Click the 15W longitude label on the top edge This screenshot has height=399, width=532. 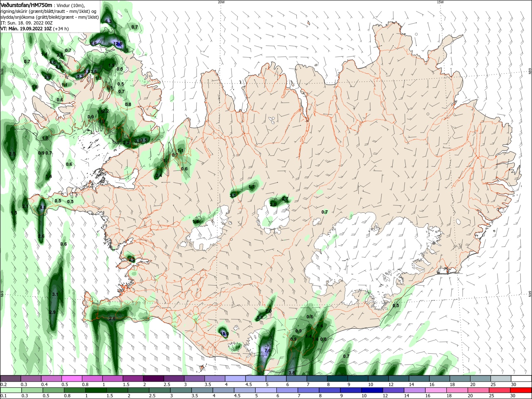tap(440, 2)
